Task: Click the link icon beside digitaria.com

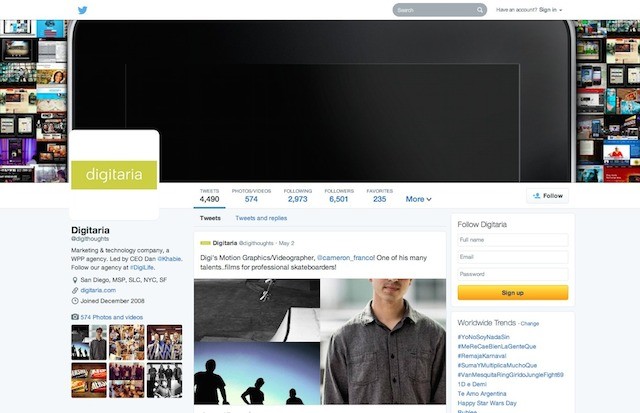Action: 75,290
